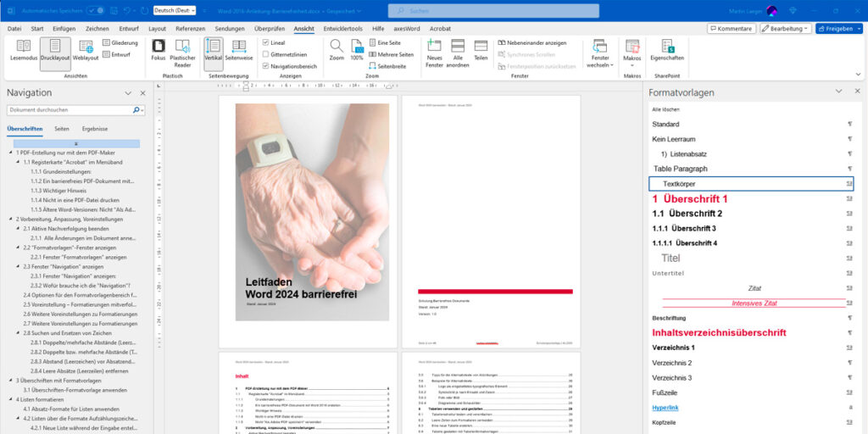Screen dimensions: 868x434
Task: Click Nebeneinander anzeigen
Action: click(x=532, y=42)
